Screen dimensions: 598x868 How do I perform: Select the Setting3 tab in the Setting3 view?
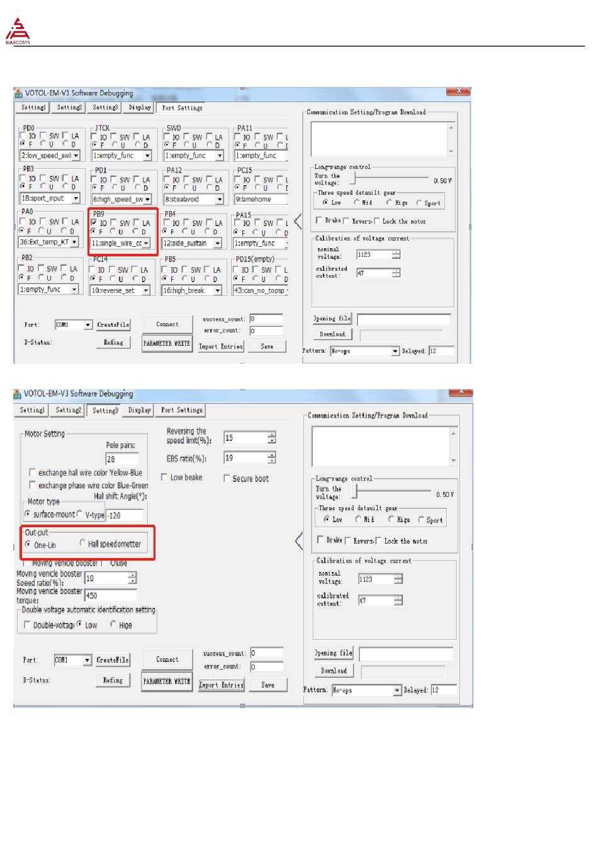click(x=104, y=410)
